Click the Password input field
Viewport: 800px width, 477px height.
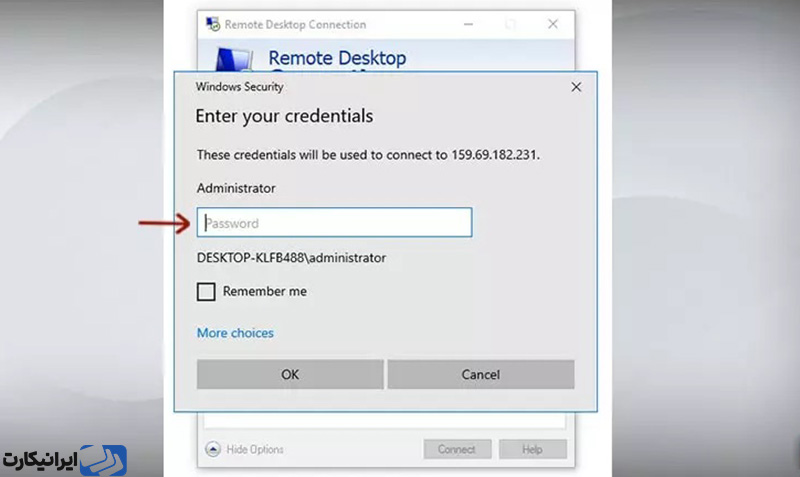334,222
